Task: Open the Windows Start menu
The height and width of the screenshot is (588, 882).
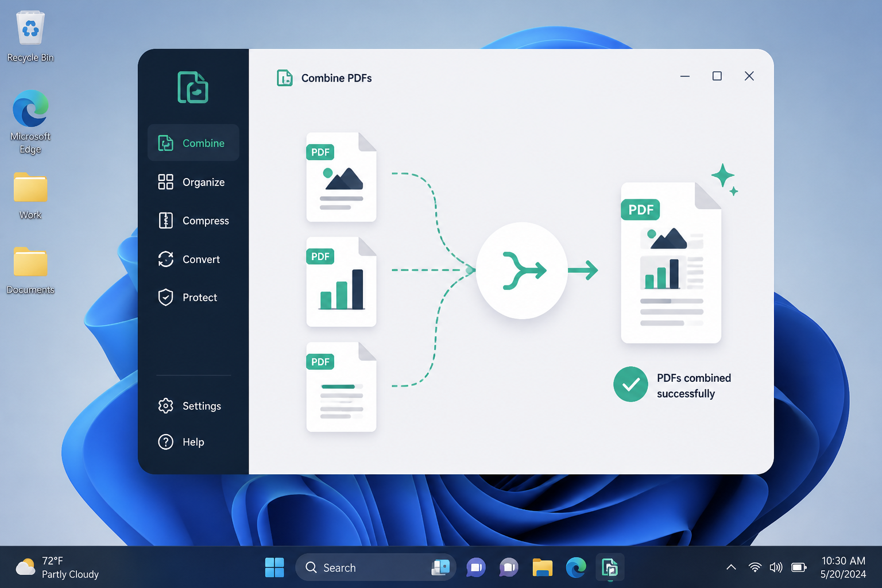Action: [274, 567]
